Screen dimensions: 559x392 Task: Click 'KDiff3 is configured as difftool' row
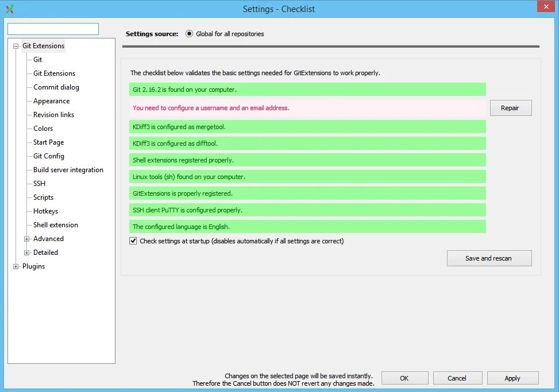click(x=307, y=143)
